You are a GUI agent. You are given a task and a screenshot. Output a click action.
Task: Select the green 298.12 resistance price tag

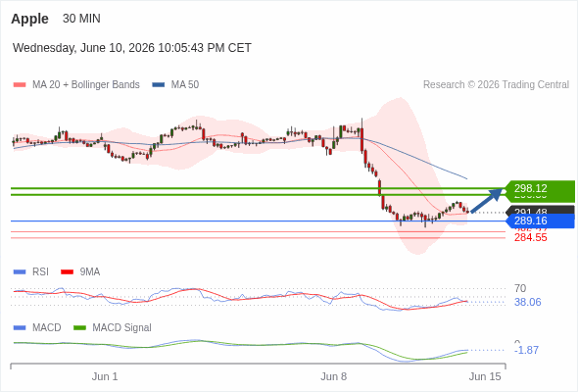point(540,188)
